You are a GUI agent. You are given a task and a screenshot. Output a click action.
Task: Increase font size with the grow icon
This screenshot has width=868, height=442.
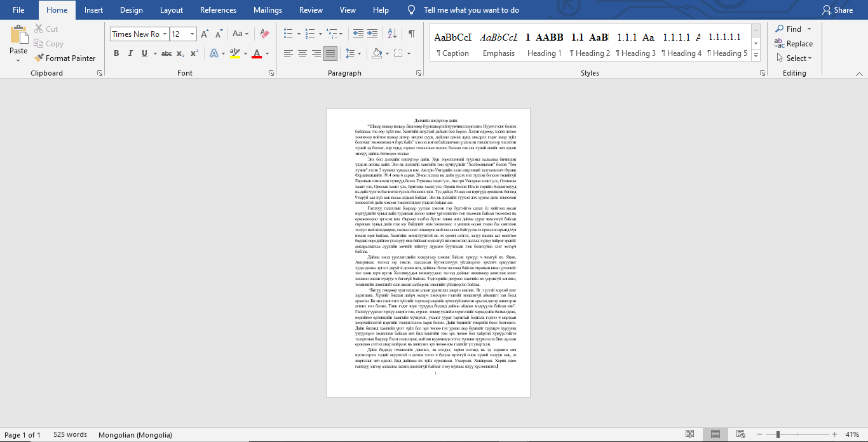[x=205, y=34]
